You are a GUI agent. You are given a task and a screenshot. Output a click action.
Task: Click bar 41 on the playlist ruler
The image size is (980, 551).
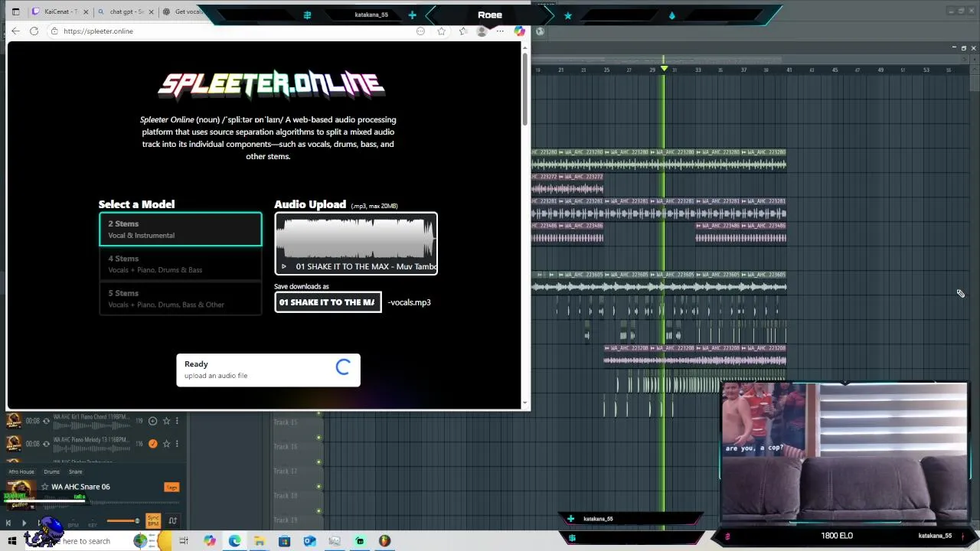pos(789,70)
